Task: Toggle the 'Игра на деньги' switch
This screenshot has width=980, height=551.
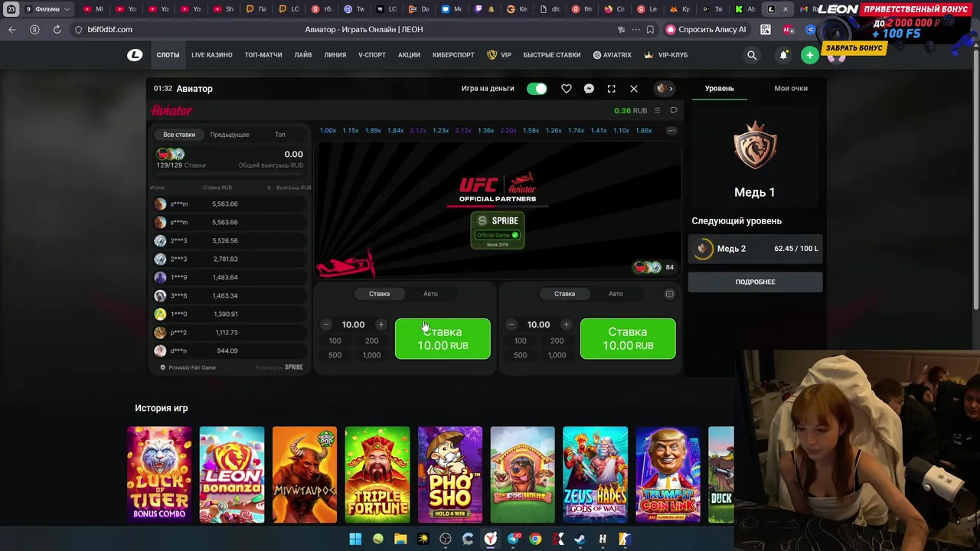Action: point(537,89)
